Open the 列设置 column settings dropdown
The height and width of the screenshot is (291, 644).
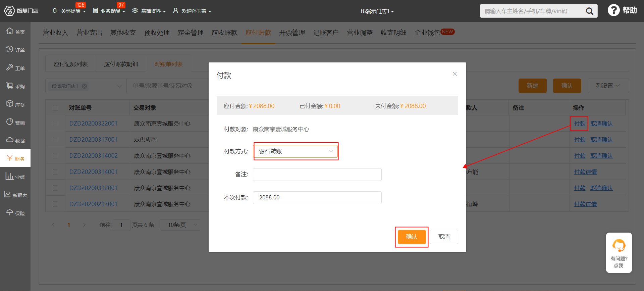608,86
